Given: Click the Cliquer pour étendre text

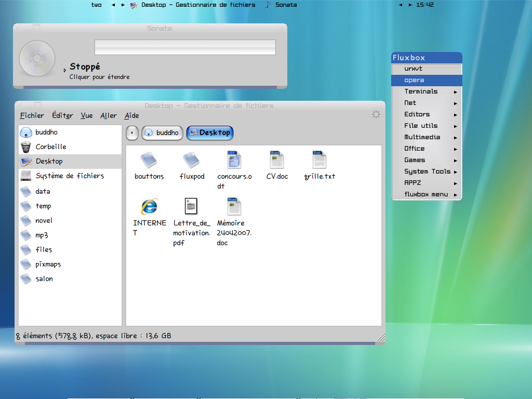Looking at the screenshot, I should click(x=99, y=77).
